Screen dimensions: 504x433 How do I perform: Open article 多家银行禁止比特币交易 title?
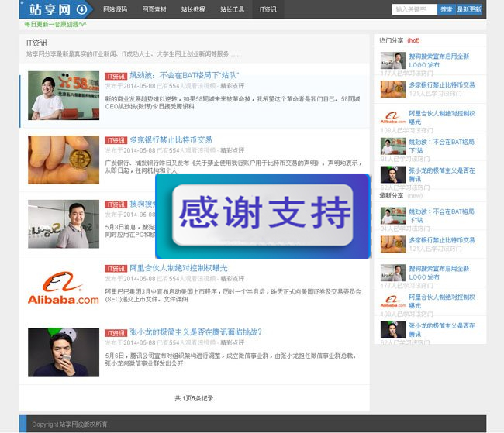[171, 140]
